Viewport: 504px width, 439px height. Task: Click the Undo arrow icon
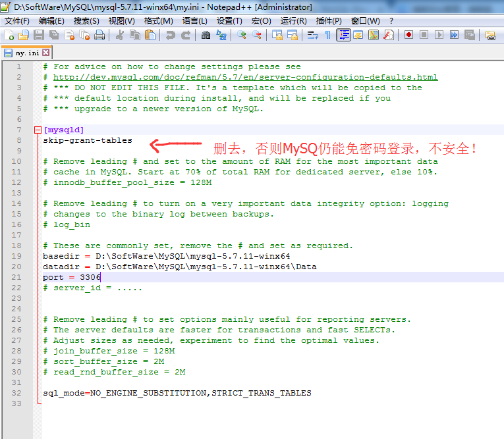click(x=171, y=35)
